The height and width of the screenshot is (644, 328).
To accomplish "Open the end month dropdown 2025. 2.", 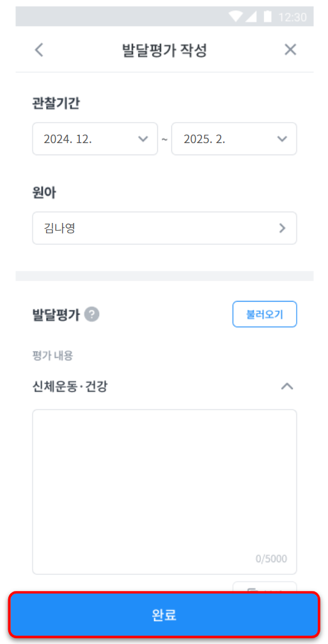I will click(234, 139).
